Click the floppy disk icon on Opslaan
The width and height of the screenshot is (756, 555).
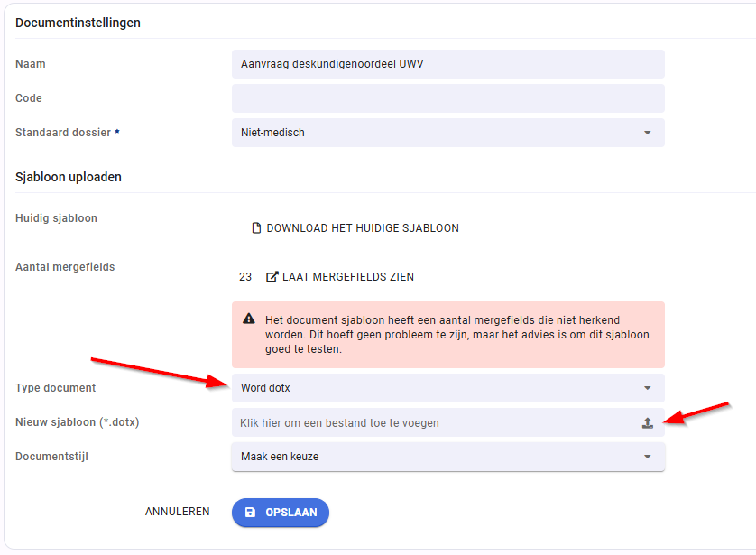[250, 512]
